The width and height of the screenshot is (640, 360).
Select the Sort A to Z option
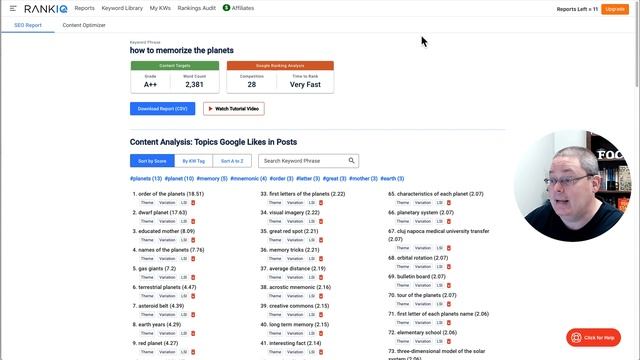[232, 161]
